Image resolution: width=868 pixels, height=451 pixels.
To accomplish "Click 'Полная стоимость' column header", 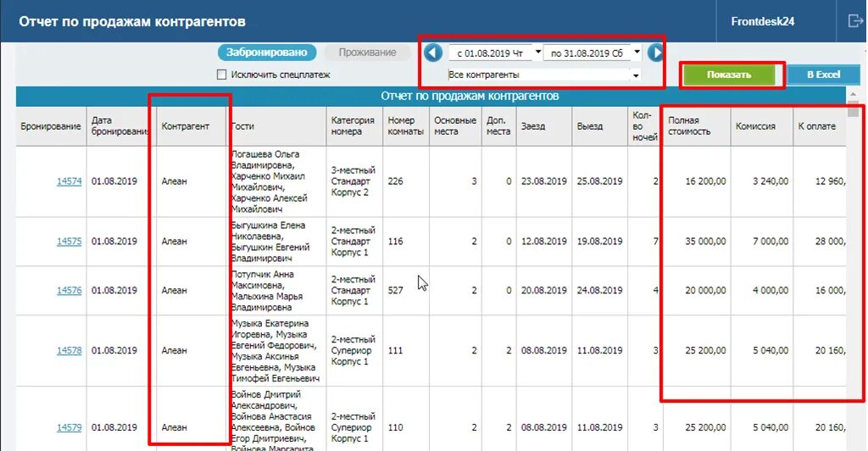I will click(x=697, y=126).
